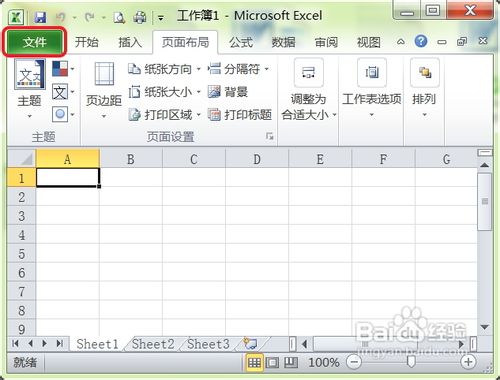Viewport: 500px width, 380px height.
Task: Select column F header
Action: (x=383, y=159)
